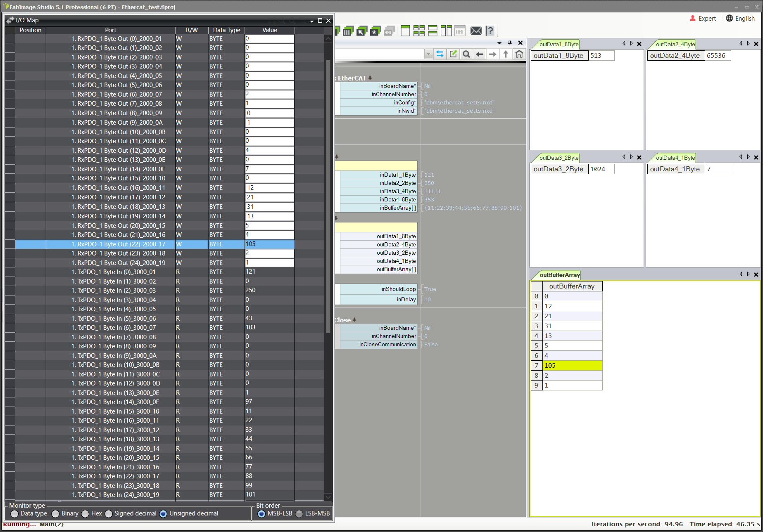763x532 pixels.
Task: Select the four-pane grid layout icon
Action: tap(419, 31)
